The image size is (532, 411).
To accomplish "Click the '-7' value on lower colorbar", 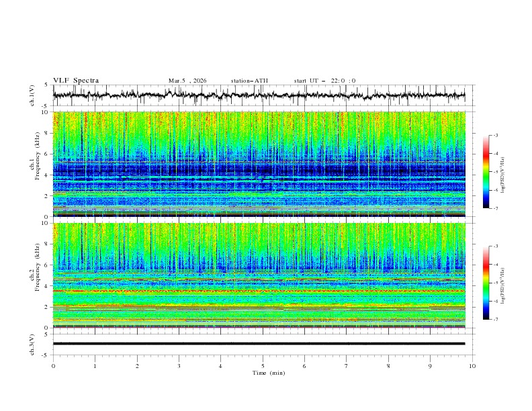I will tap(495, 320).
